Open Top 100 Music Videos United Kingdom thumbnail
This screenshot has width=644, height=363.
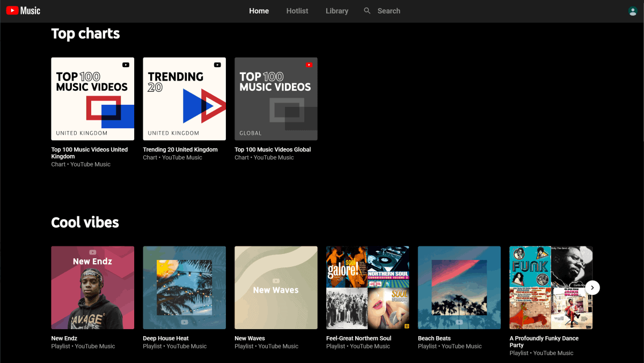tap(93, 99)
